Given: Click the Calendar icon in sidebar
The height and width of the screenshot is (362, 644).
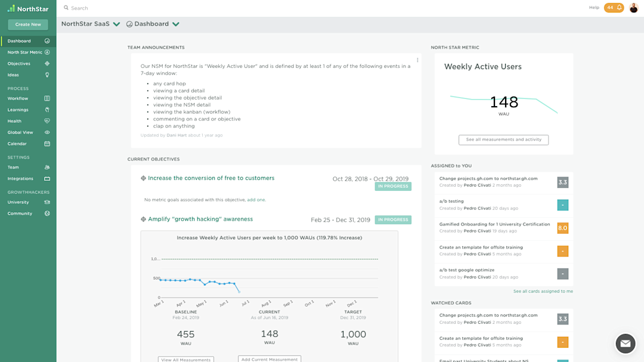Looking at the screenshot, I should [47, 144].
